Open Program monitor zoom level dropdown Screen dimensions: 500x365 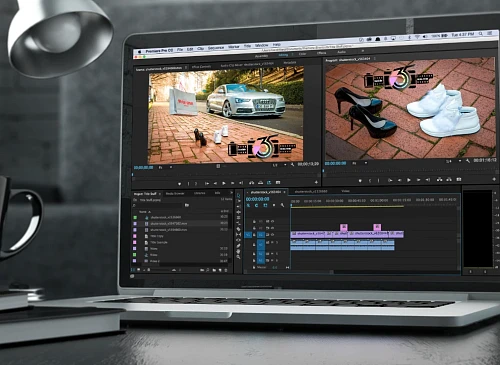click(x=360, y=163)
